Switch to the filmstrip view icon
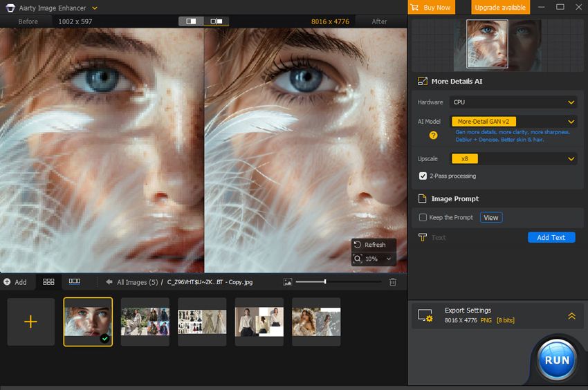This screenshot has height=390, width=588. coord(75,282)
